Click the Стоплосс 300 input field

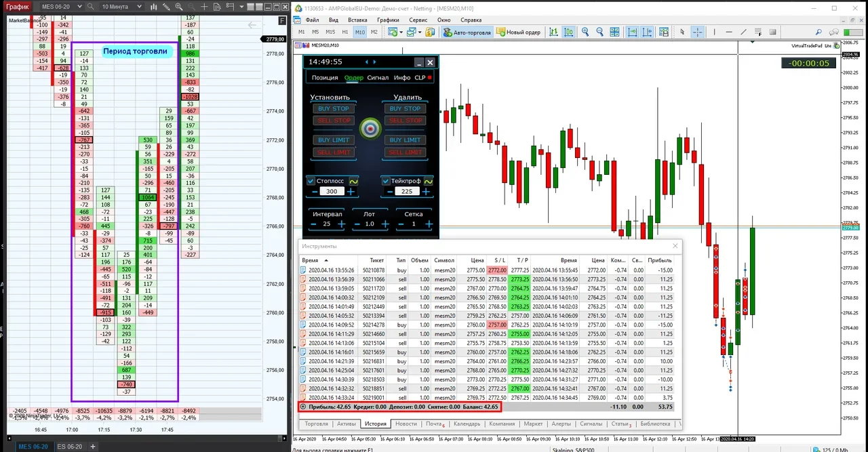pyautogui.click(x=332, y=192)
